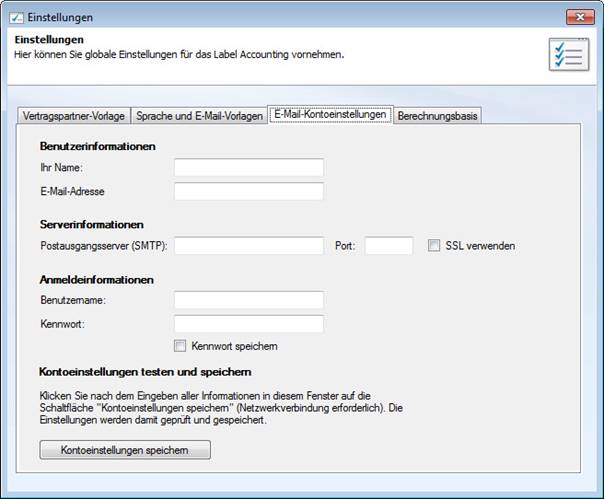Screen dimensions: 604x499
Task: Focus the Kennwort password field
Action: [x=249, y=324]
